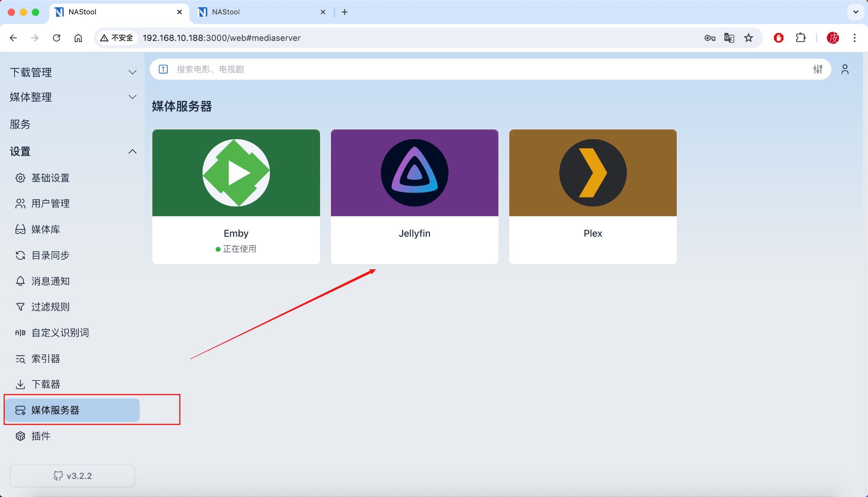
Task: Click the address bar URL
Action: (222, 38)
